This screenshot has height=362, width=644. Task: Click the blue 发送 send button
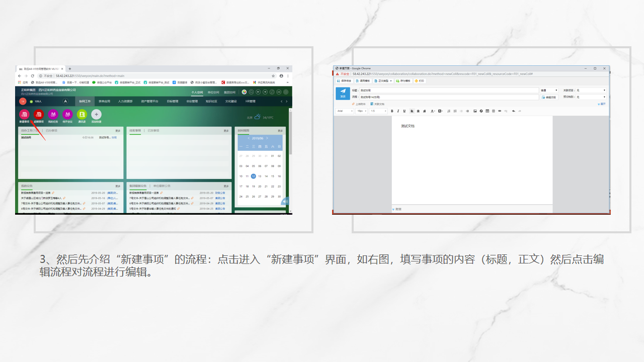[x=343, y=94]
